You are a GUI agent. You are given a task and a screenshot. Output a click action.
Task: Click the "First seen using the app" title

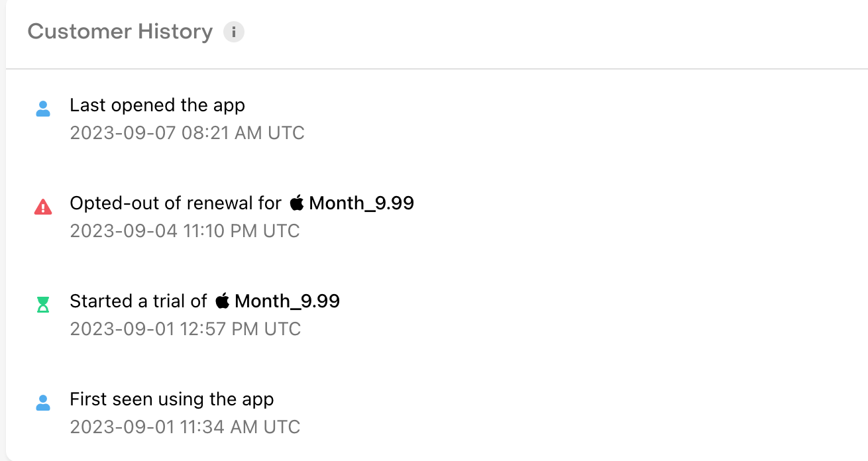pyautogui.click(x=172, y=399)
